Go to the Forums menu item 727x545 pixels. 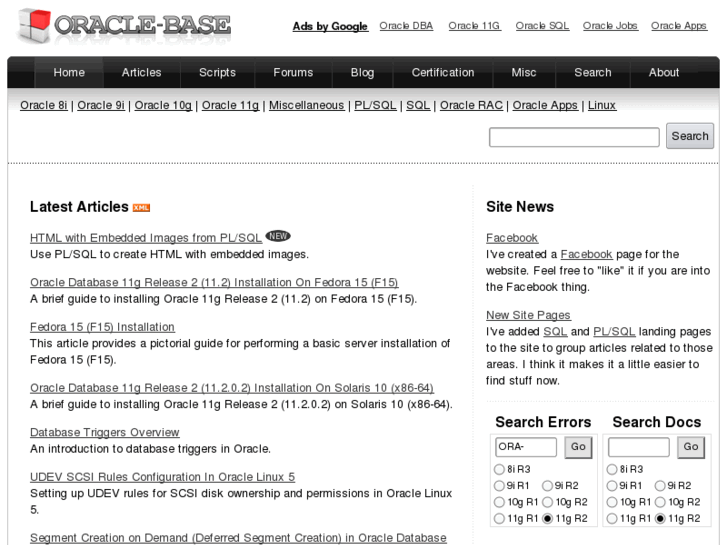(293, 72)
